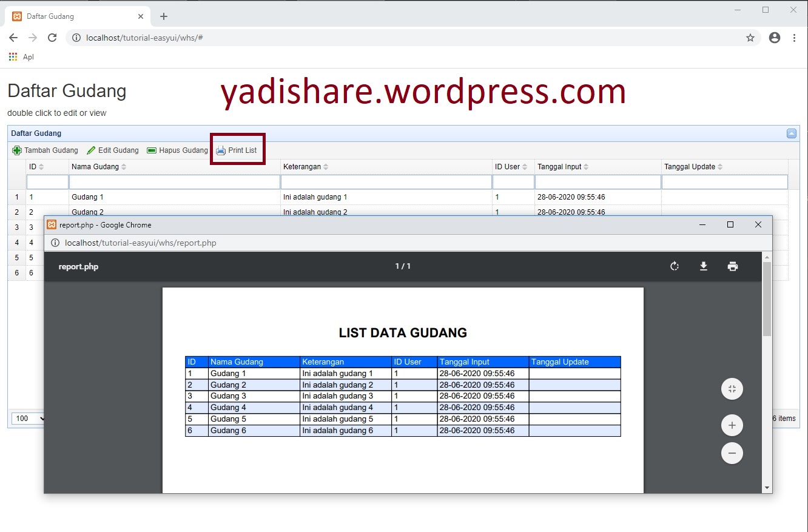Screen dimensions: 808x532
Task: Open Chrome's three-dot menu
Action: pyautogui.click(x=795, y=37)
